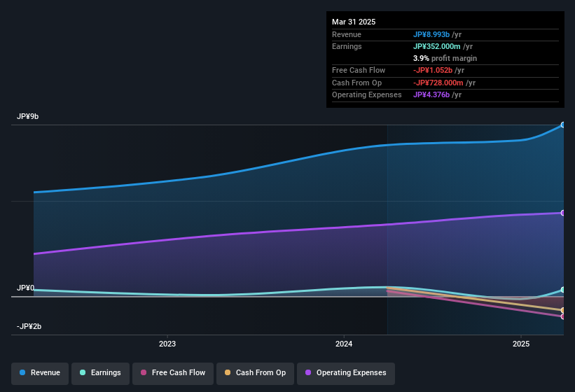The image size is (575, 392).
Task: Toggle the Earnings legend button
Action: (100, 373)
